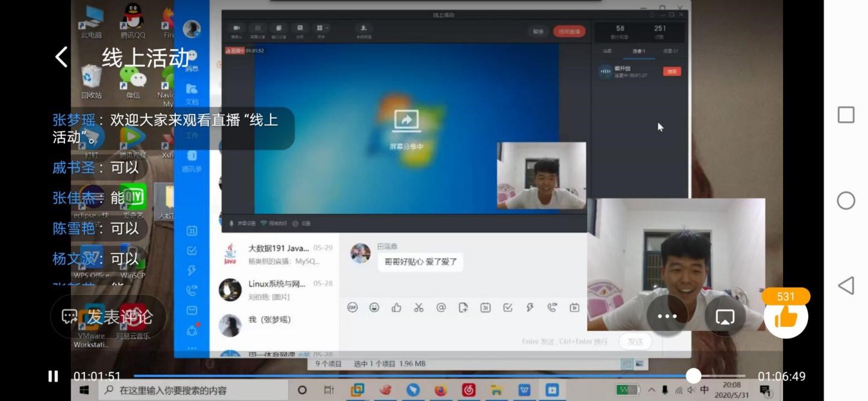The height and width of the screenshot is (401, 868).
Task: Expand the layout grid dropdown
Action: pos(321,29)
